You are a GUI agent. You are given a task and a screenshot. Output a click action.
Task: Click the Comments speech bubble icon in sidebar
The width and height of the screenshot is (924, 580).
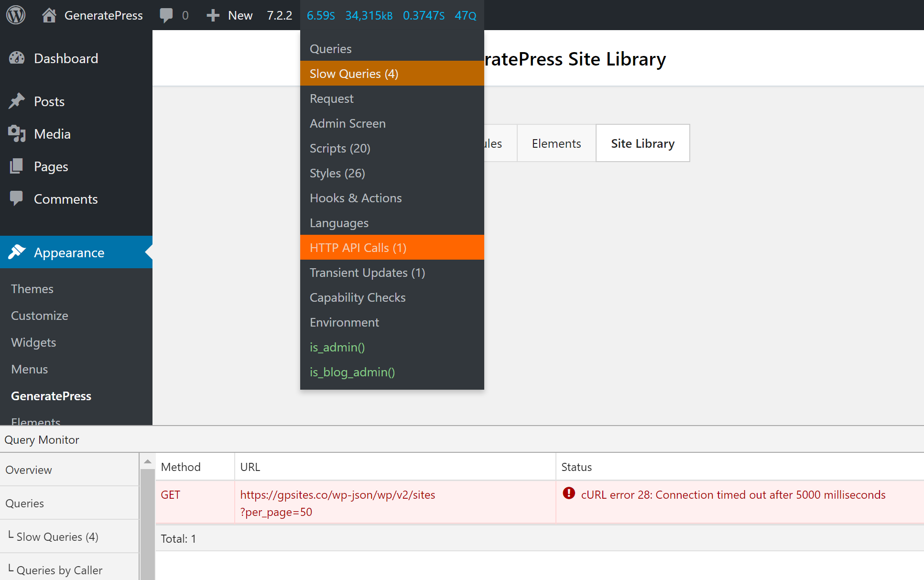click(17, 198)
